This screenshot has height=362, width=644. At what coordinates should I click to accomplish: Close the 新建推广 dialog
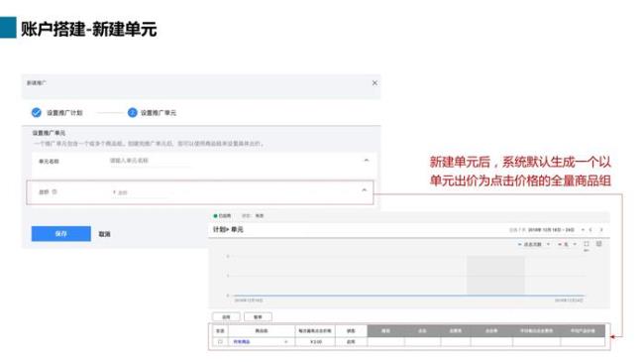[x=375, y=83]
